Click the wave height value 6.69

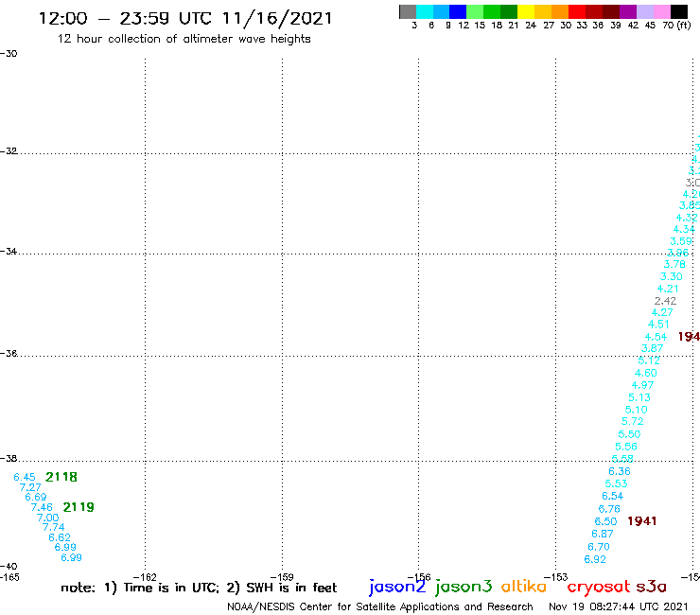[36, 497]
